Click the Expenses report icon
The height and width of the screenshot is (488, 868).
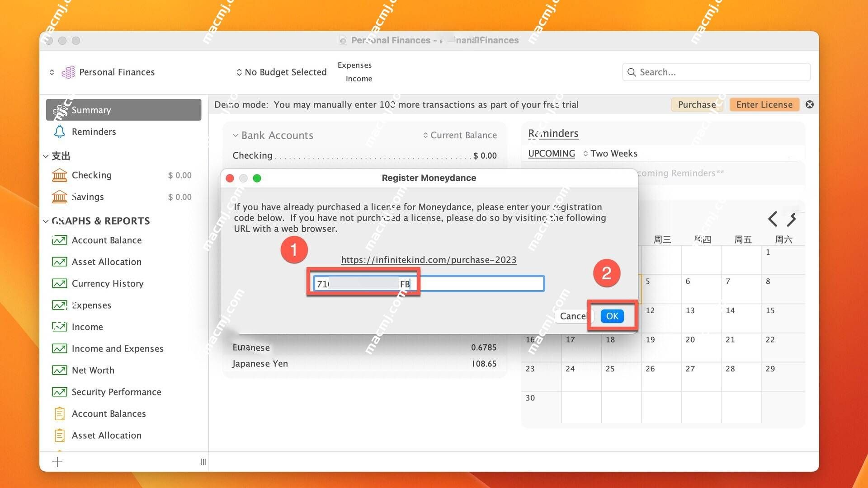pos(60,305)
